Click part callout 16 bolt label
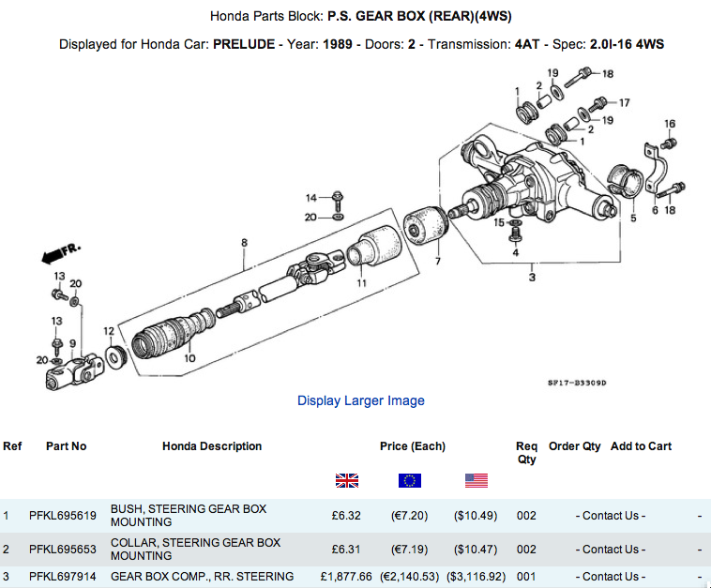Screen dimensions: 711x588 pos(670,124)
